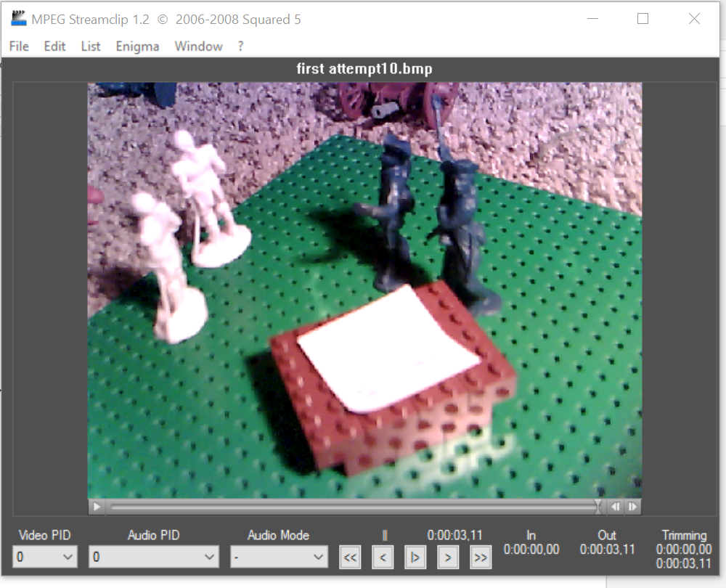This screenshot has height=588, width=726.
Task: Step back one frame with the left-arrow control
Action: tap(383, 557)
